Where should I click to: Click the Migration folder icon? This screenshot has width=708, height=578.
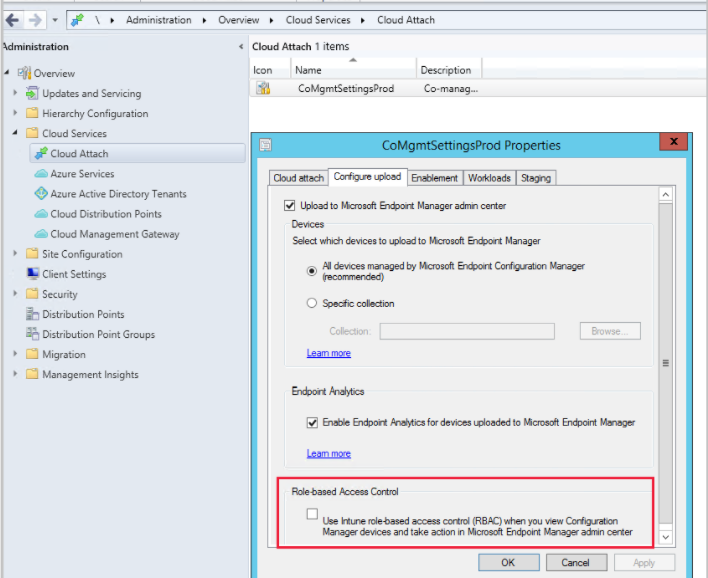32,354
